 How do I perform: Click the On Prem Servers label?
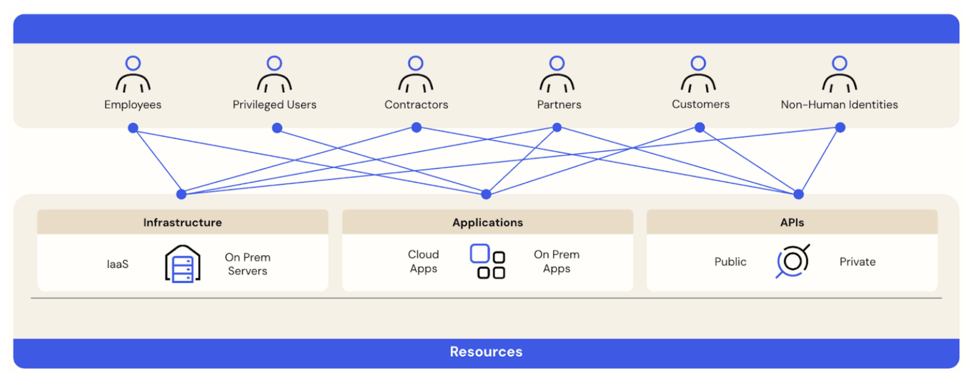pos(247,264)
